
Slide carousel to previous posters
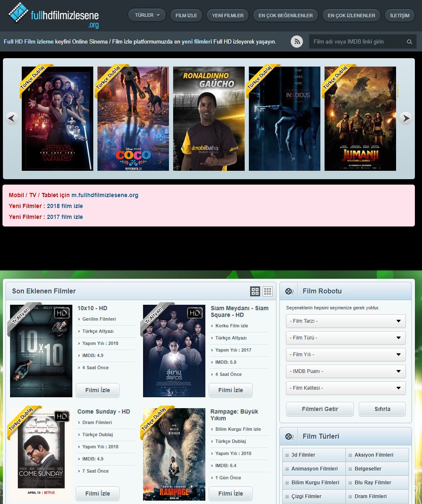tap(12, 118)
